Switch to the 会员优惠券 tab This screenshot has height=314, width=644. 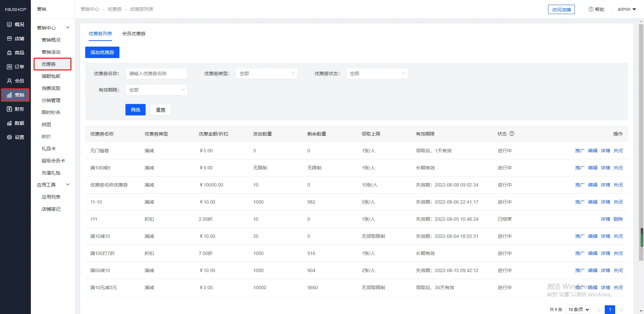(134, 34)
